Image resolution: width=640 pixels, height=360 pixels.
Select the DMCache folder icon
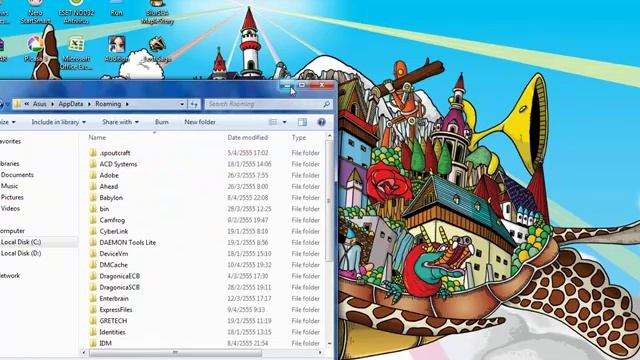(93, 265)
